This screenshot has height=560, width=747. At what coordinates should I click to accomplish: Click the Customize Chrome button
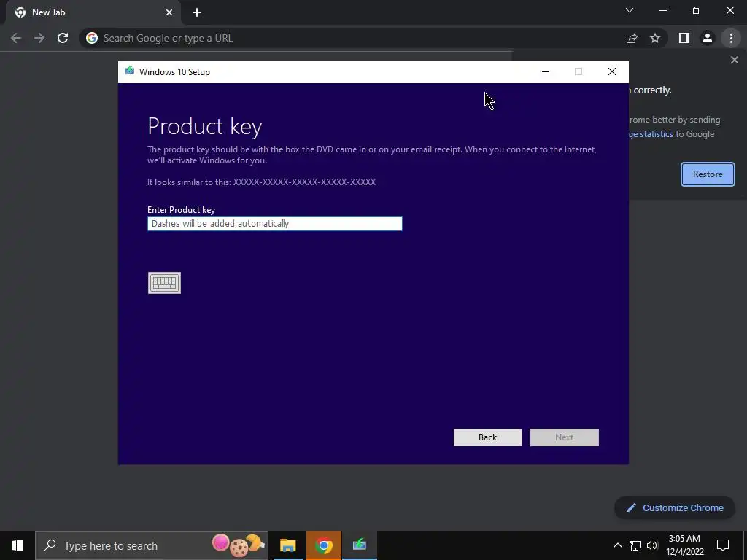(675, 508)
